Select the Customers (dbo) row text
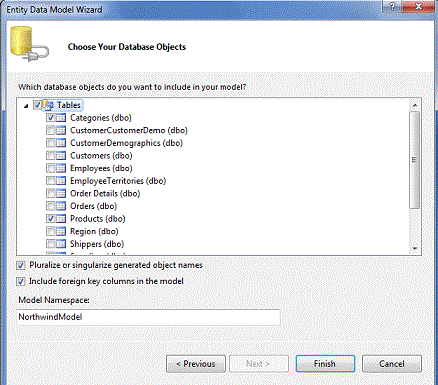 [x=101, y=156]
